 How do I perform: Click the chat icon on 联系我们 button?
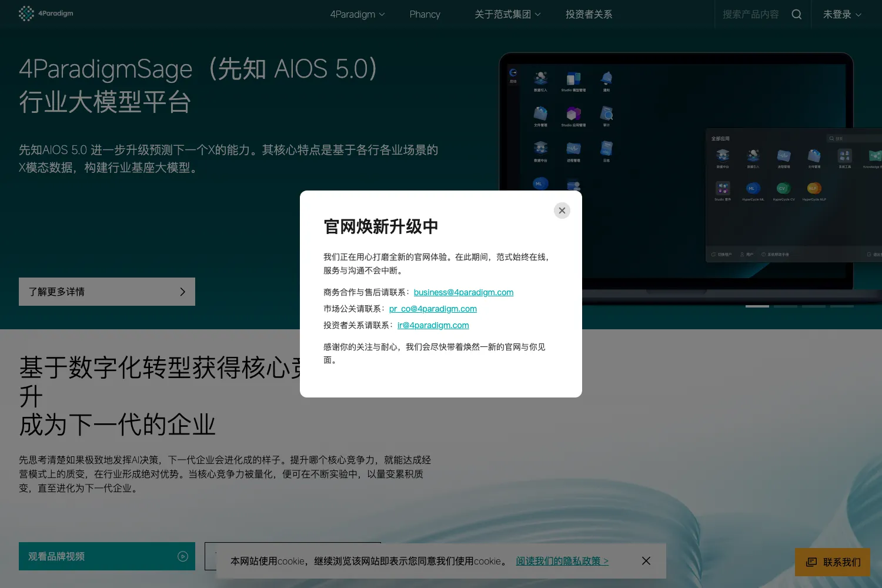tap(811, 562)
